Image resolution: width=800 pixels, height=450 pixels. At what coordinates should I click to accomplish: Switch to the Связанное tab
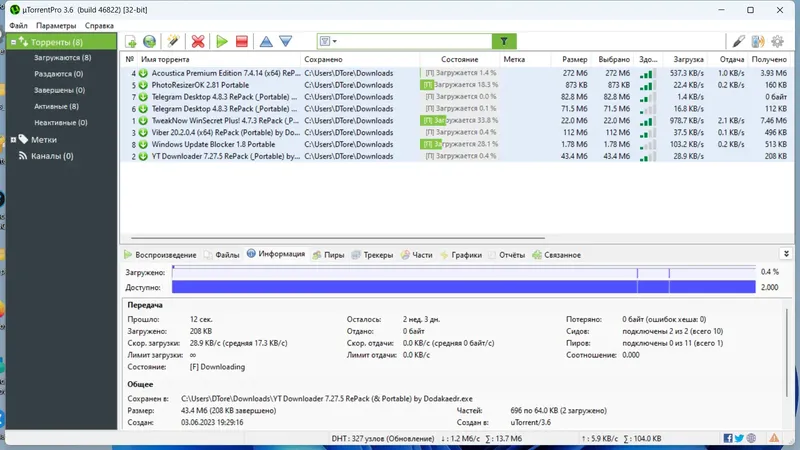557,255
